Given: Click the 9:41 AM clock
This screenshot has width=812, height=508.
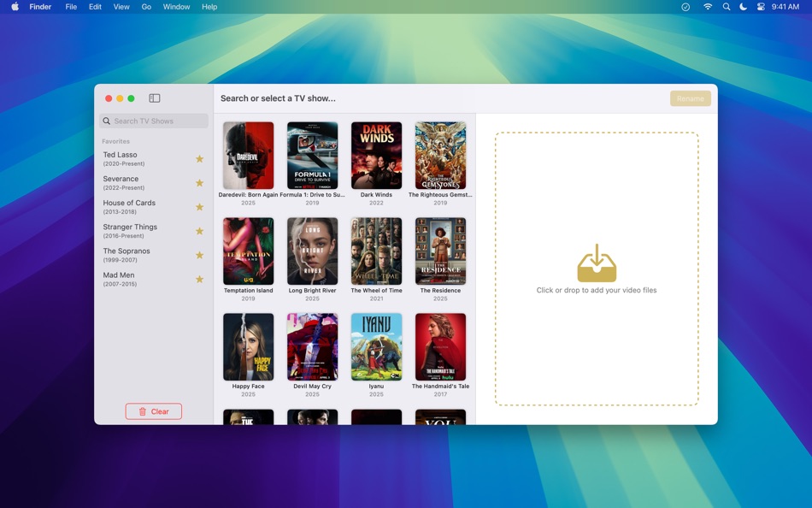Looking at the screenshot, I should pos(785,7).
